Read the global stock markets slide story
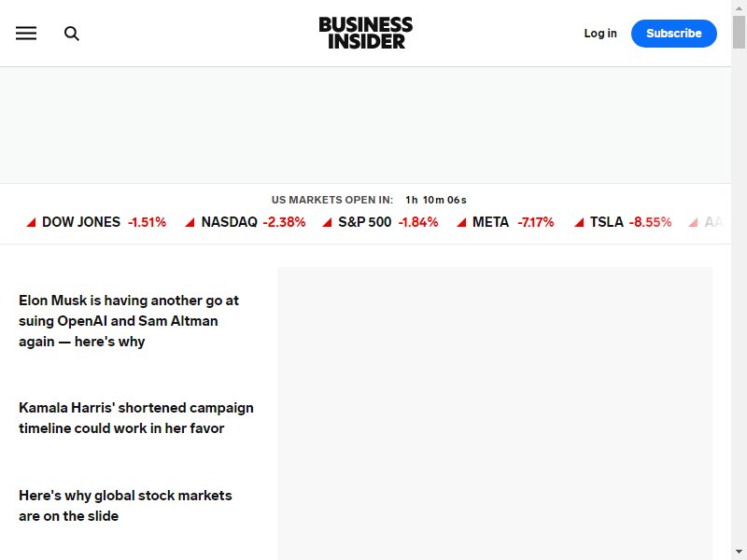The image size is (747, 560). 125,506
